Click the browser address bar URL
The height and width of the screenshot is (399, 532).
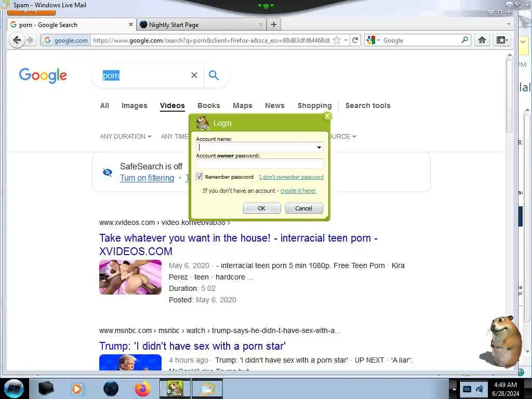click(211, 41)
